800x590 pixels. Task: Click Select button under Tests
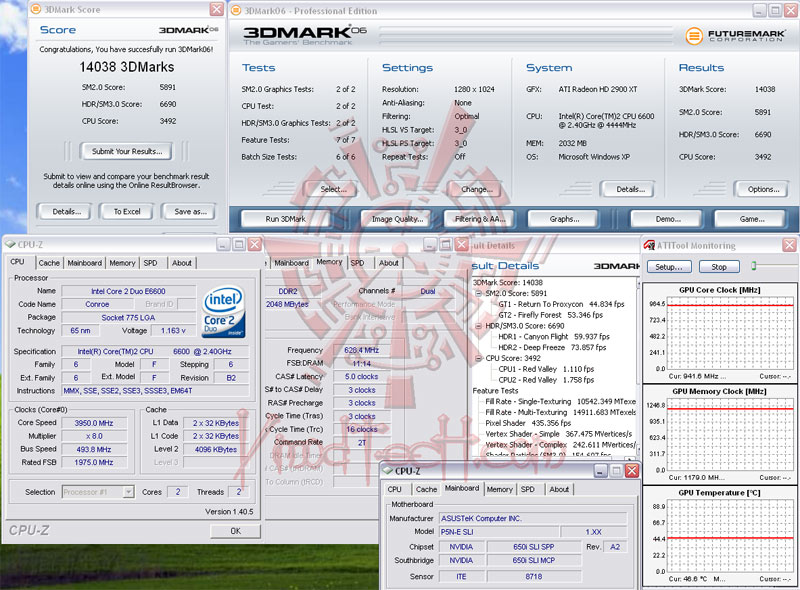(332, 189)
